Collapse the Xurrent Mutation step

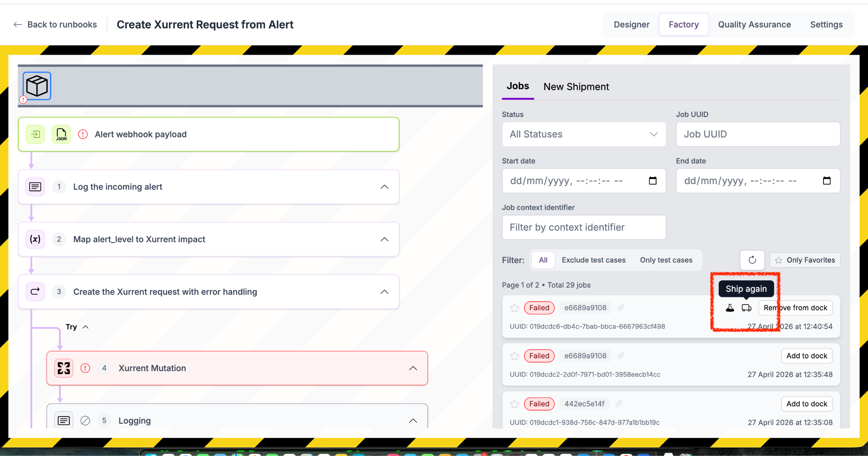413,369
